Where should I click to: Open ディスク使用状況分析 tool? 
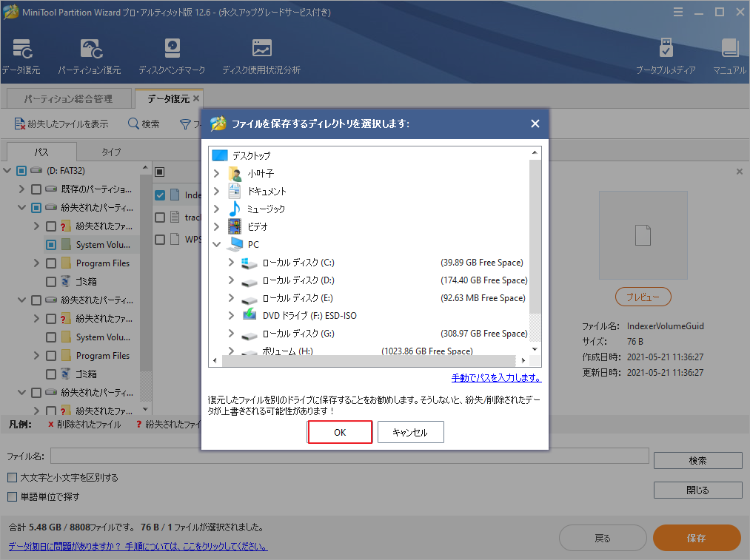(261, 54)
